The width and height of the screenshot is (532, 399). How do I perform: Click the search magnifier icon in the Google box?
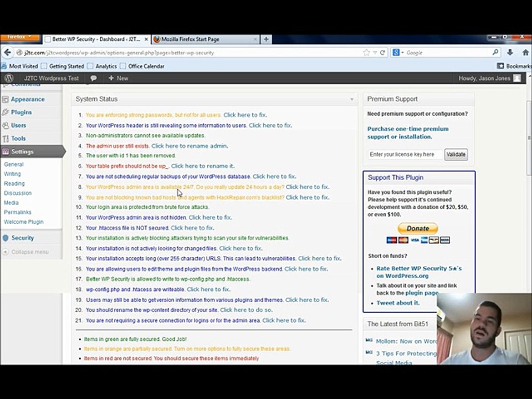tap(495, 52)
